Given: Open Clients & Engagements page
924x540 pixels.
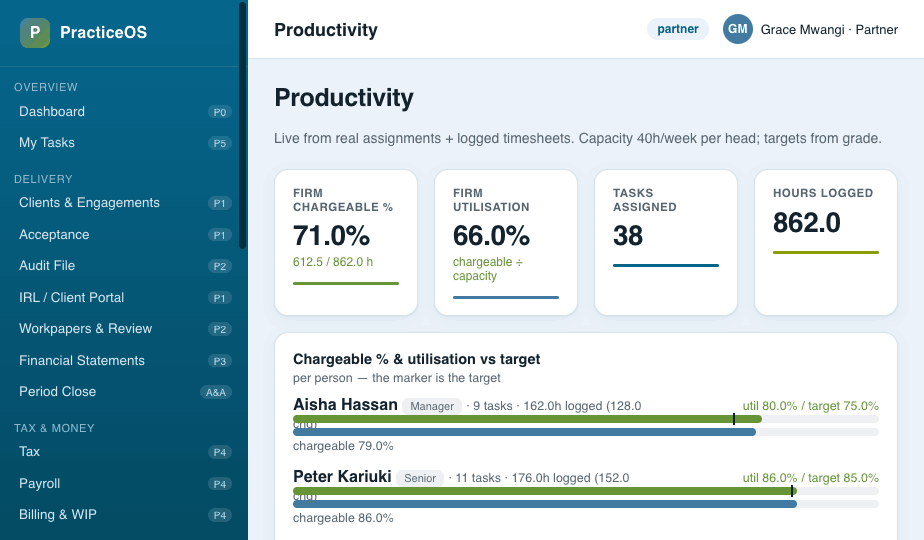Looking at the screenshot, I should 124,203.
